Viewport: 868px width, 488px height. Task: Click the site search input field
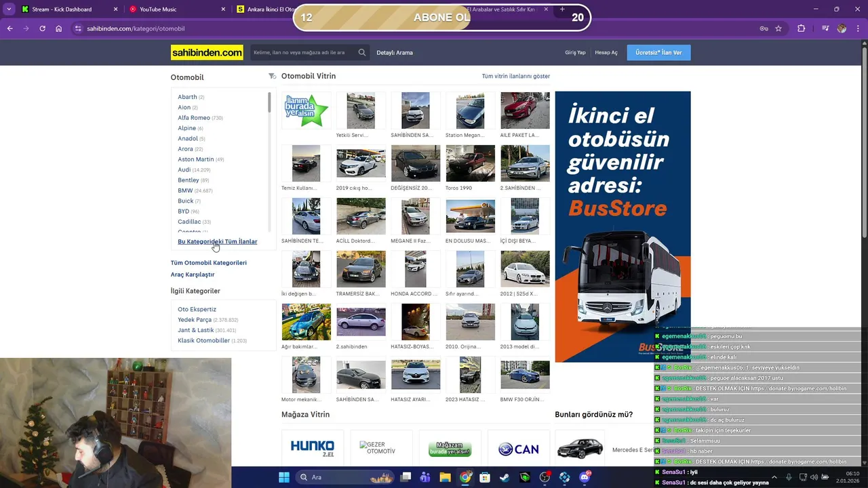click(303, 52)
